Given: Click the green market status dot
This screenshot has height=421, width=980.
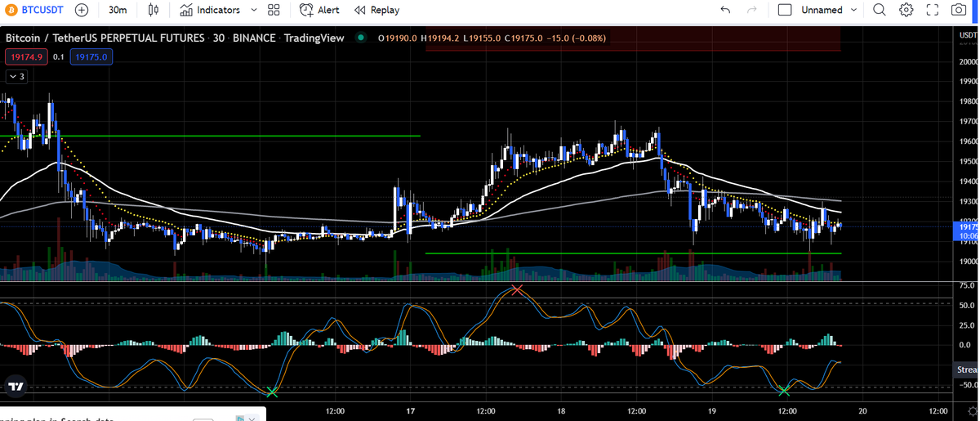Looking at the screenshot, I should tap(361, 37).
